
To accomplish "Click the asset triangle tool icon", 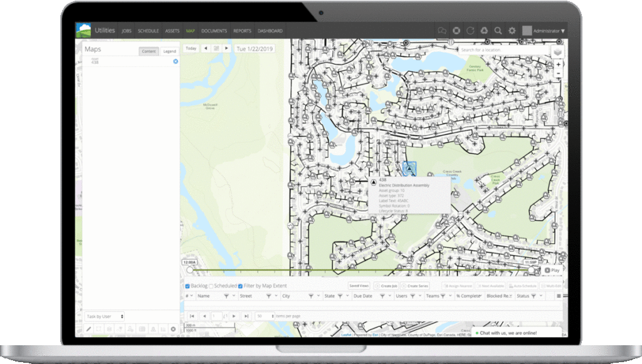I will pos(153,329).
